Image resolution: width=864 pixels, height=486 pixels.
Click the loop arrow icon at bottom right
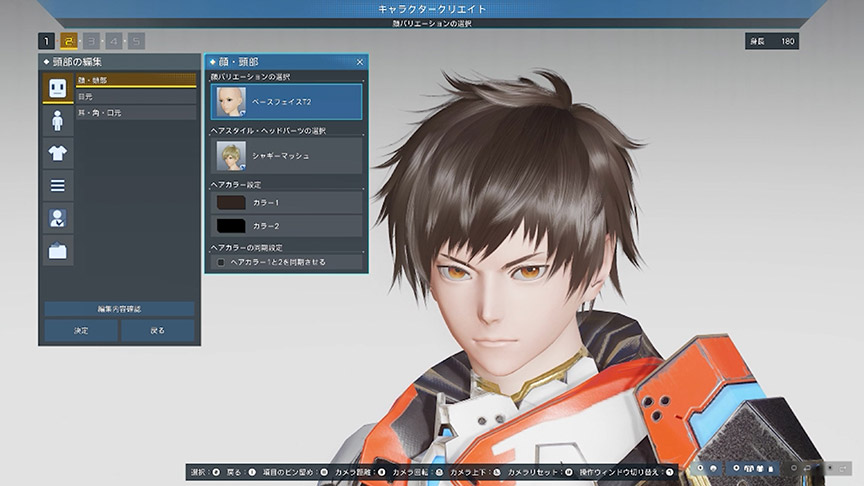[806, 468]
